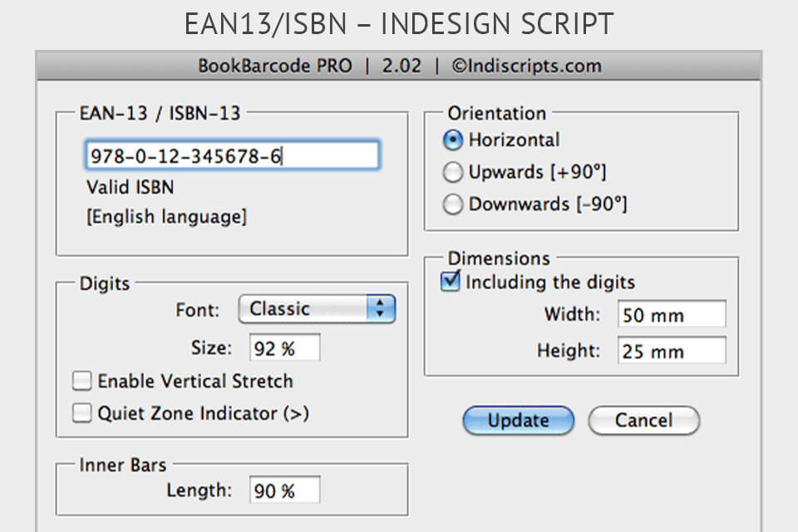This screenshot has width=798, height=532.
Task: Click the Inner Bars Length field
Action: point(284,490)
